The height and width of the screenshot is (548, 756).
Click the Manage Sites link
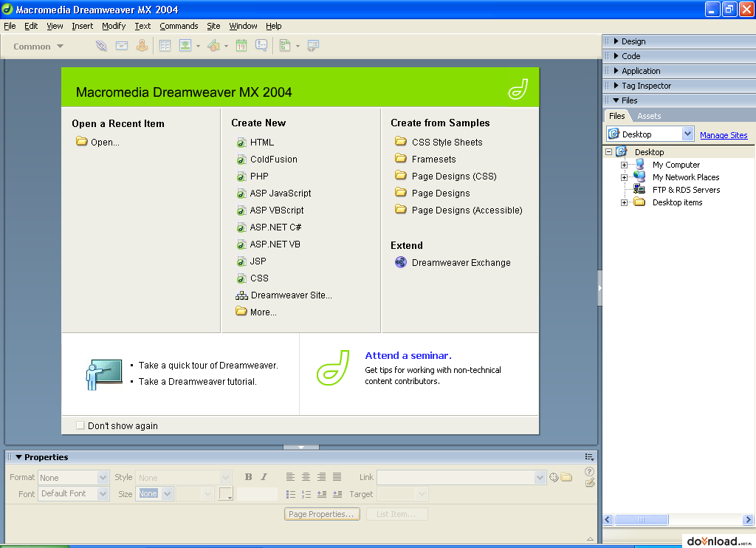click(724, 135)
